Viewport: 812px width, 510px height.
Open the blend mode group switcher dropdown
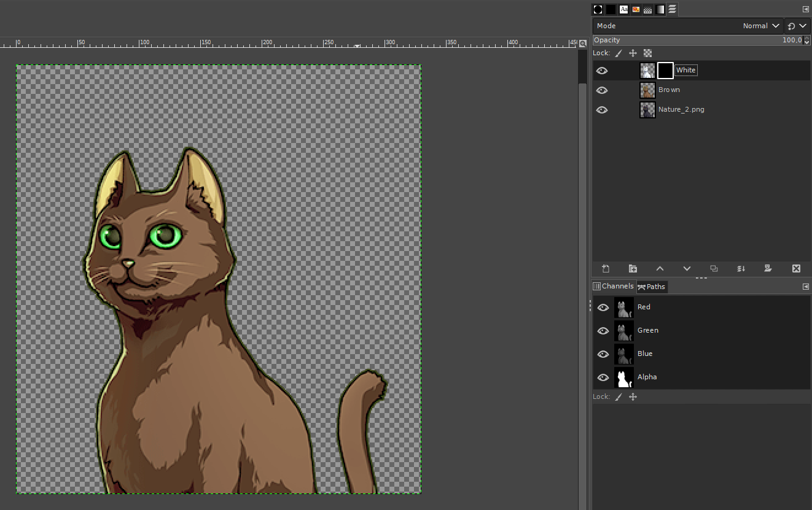(x=797, y=26)
